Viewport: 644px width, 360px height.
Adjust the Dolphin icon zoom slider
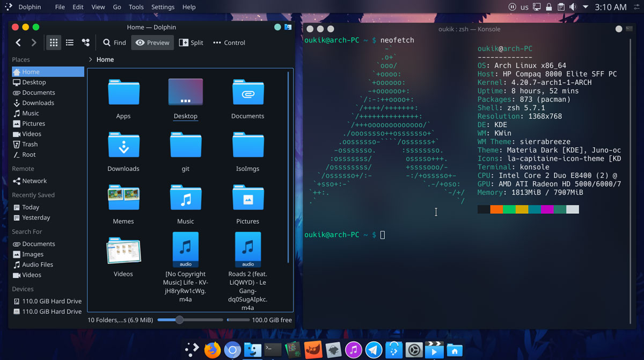(190, 320)
